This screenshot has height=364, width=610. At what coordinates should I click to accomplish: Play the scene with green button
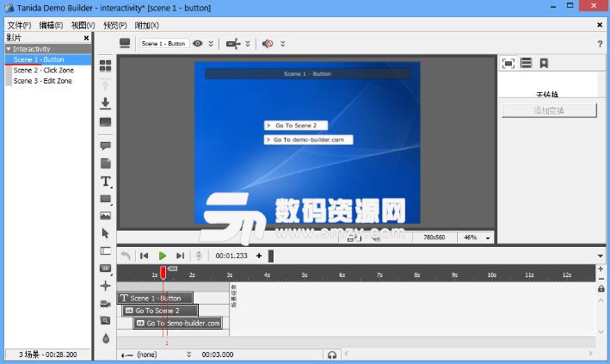[163, 256]
